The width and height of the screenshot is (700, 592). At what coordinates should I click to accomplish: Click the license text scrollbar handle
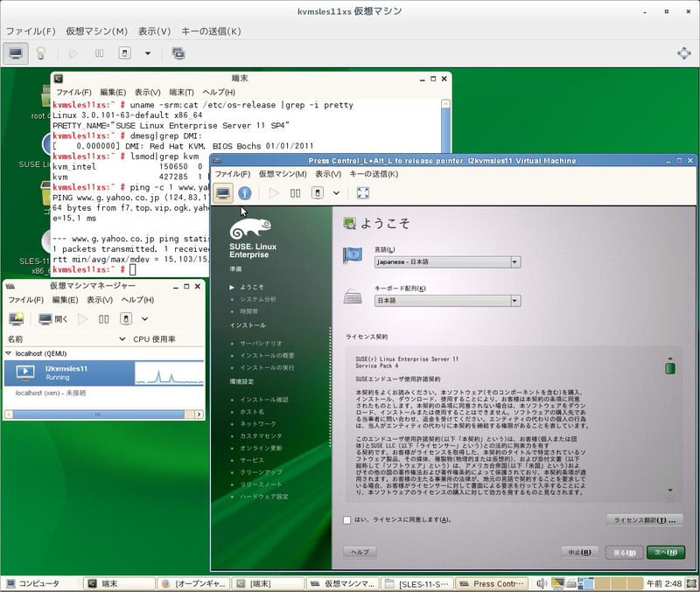tap(669, 368)
